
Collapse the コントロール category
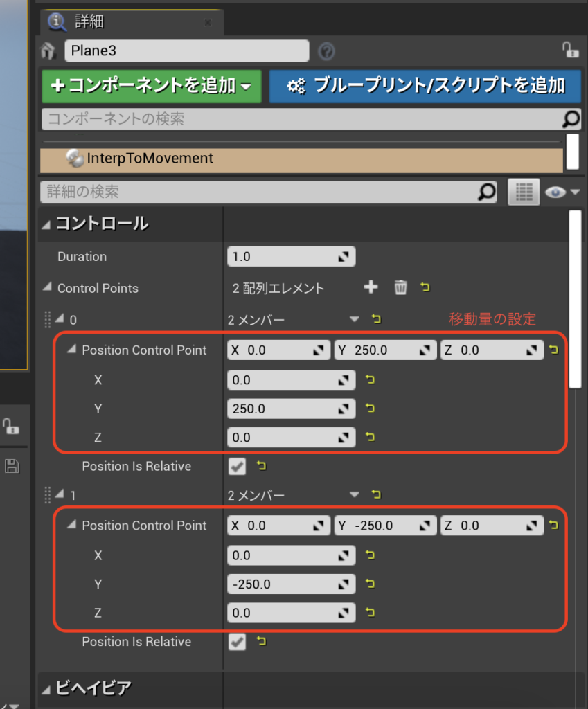pos(46,224)
